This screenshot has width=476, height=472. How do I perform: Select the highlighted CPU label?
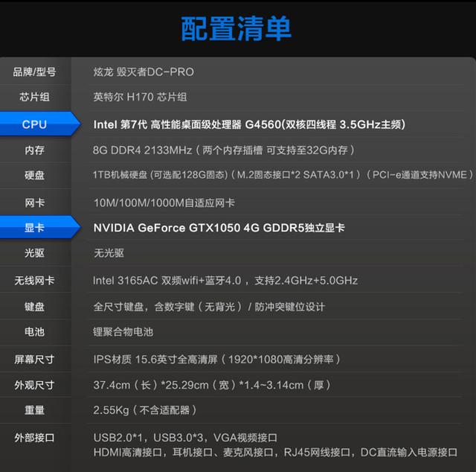tap(34, 124)
